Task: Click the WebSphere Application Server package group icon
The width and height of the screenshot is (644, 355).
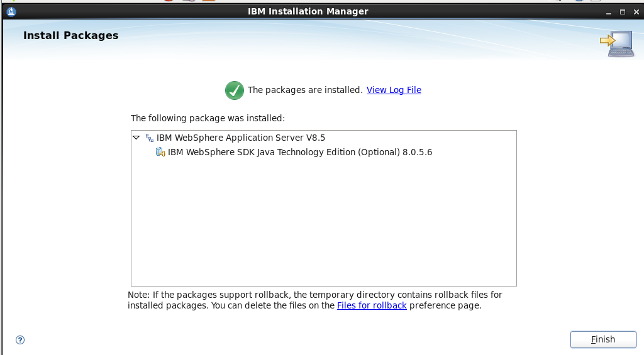Action: tap(149, 138)
